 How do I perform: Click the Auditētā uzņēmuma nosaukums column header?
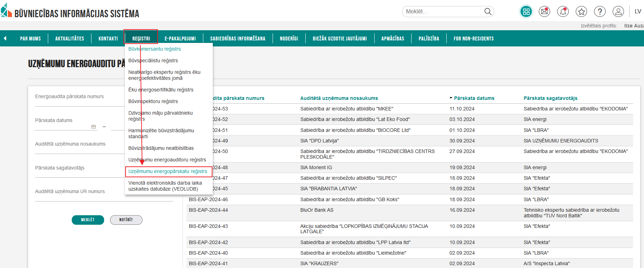point(339,98)
